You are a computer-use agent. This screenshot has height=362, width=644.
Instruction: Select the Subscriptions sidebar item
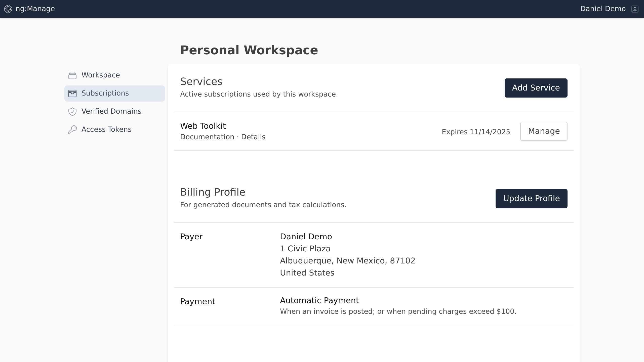point(105,93)
